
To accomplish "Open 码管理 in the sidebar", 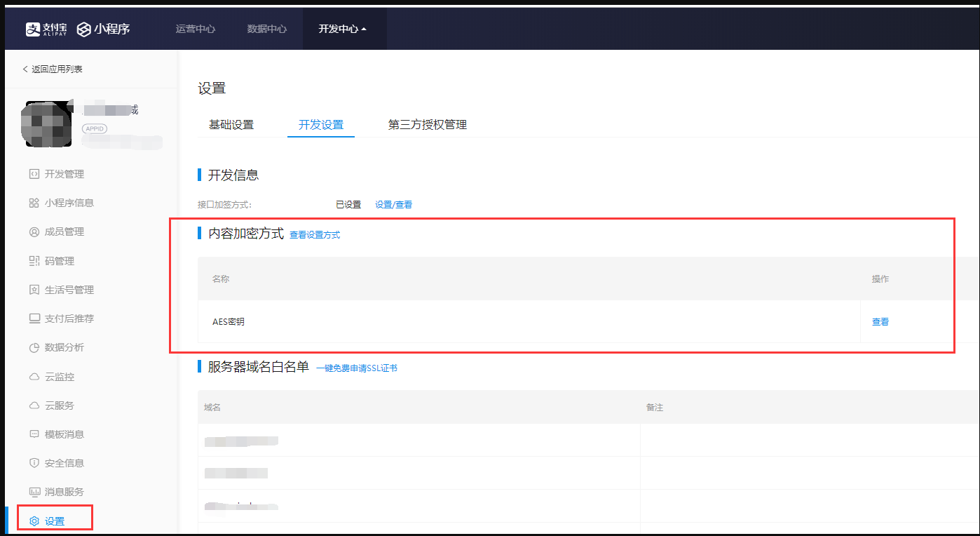I will click(x=60, y=261).
